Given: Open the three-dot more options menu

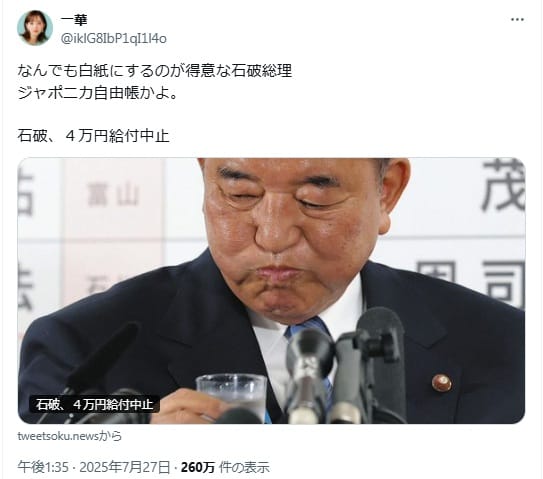Looking at the screenshot, I should coord(517,19).
